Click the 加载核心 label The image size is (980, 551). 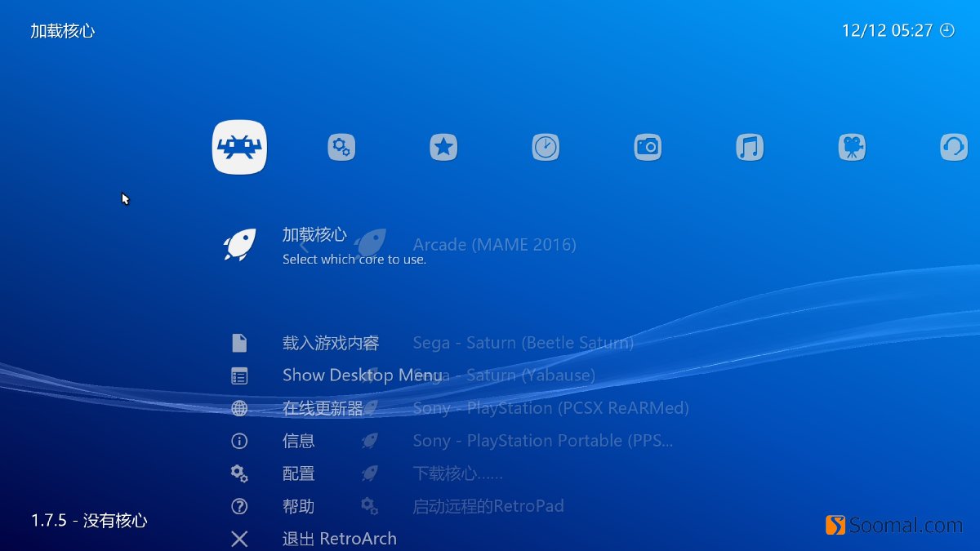tap(315, 234)
